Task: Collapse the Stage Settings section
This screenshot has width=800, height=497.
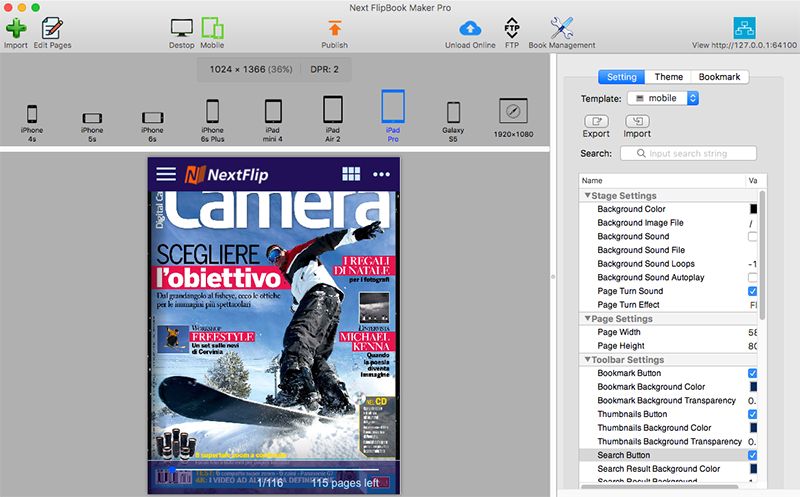Action: point(587,195)
